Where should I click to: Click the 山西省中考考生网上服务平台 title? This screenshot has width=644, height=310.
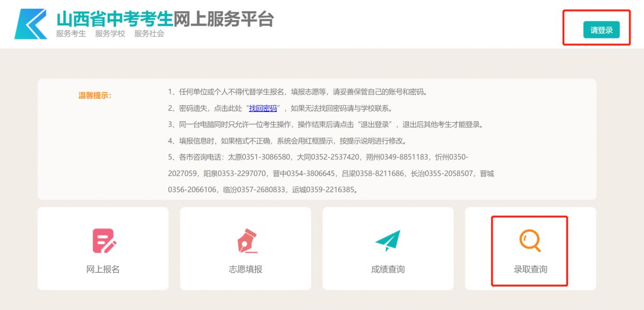[x=165, y=19]
